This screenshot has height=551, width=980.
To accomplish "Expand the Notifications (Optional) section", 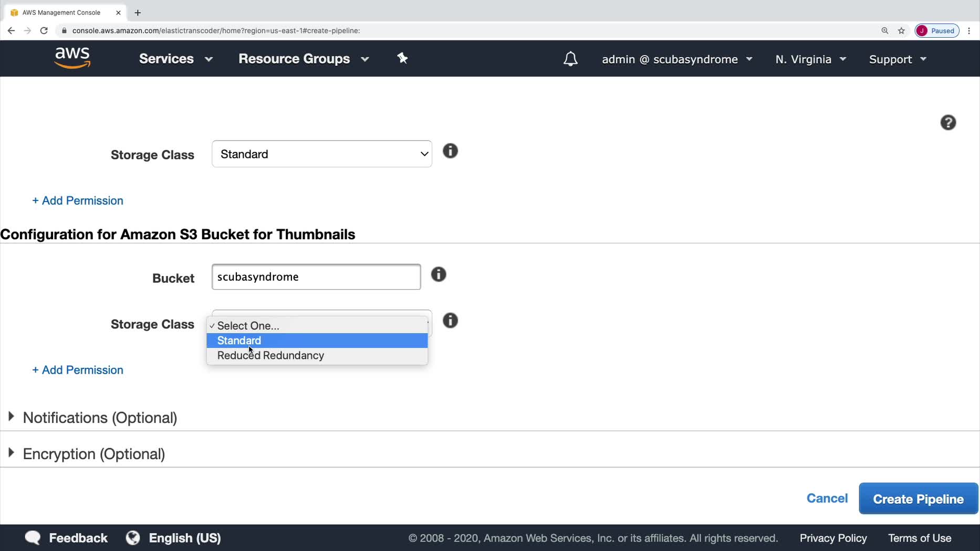I will click(100, 418).
